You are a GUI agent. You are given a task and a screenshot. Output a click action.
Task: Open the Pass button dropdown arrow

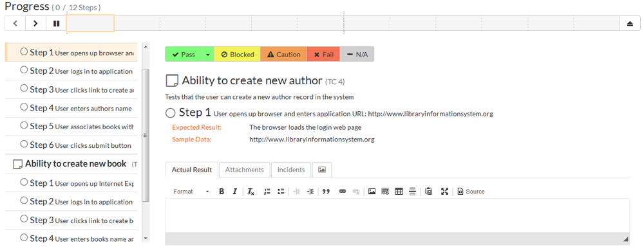point(207,54)
